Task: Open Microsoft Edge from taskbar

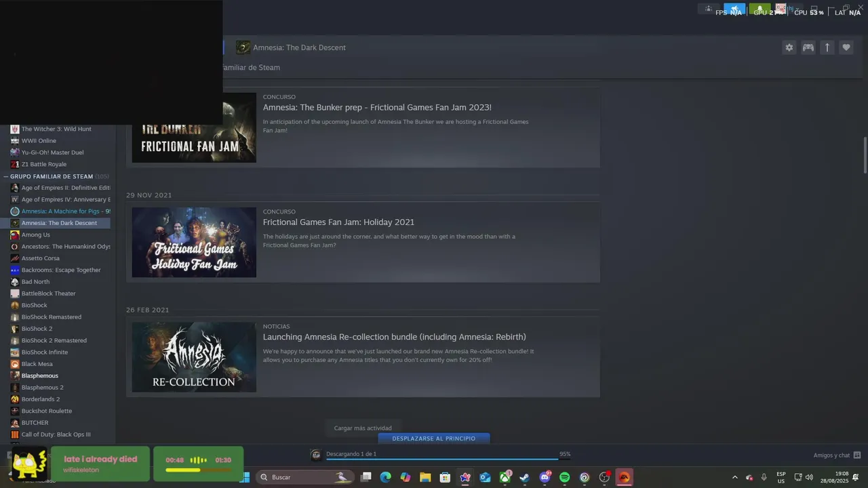Action: coord(385,477)
